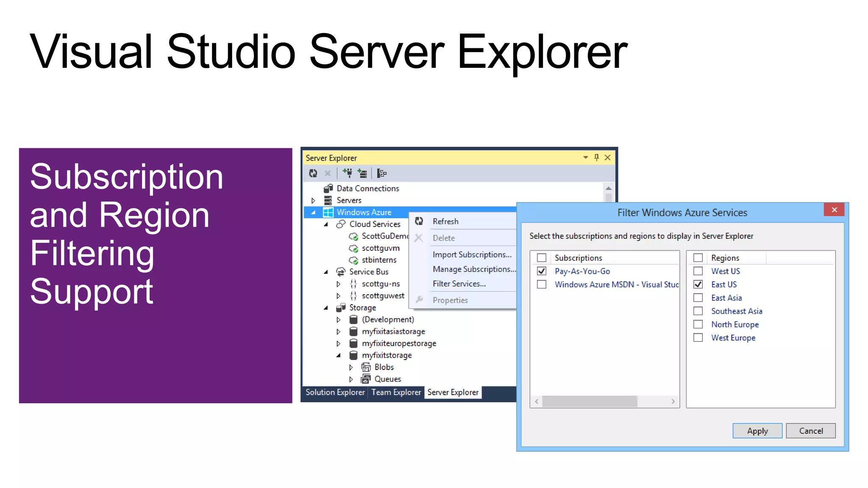Viewport: 868px width, 488px height.
Task: Click the Refresh icon in Server Explorer toolbar
Action: 313,173
